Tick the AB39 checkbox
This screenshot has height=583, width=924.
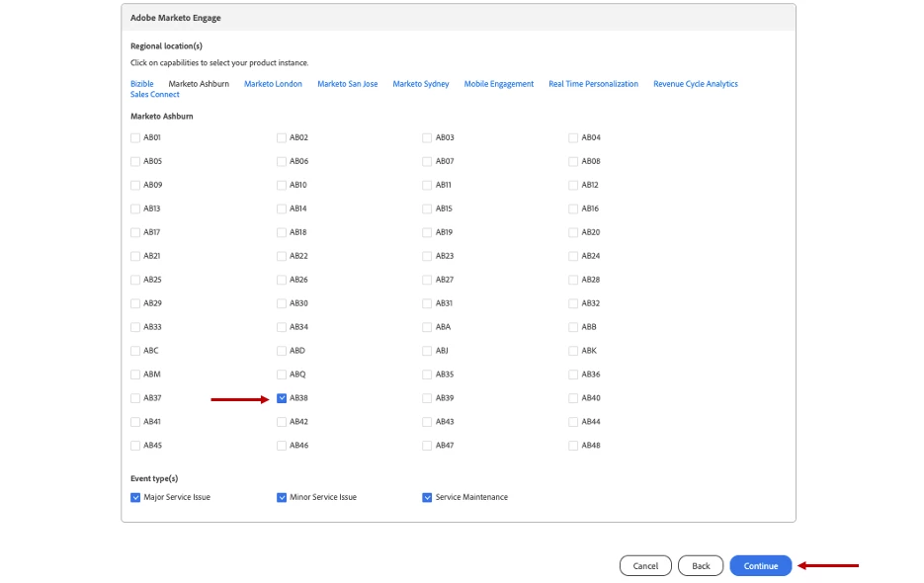tap(427, 398)
